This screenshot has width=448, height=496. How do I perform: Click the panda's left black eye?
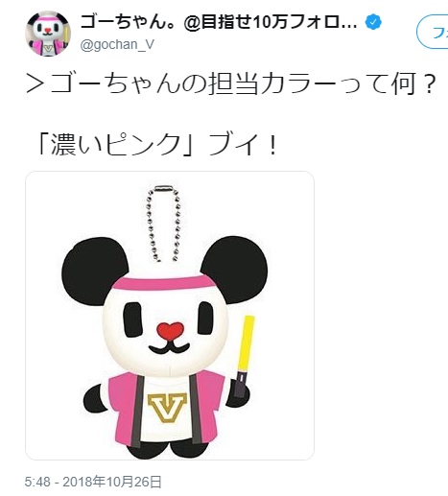pos(132,319)
